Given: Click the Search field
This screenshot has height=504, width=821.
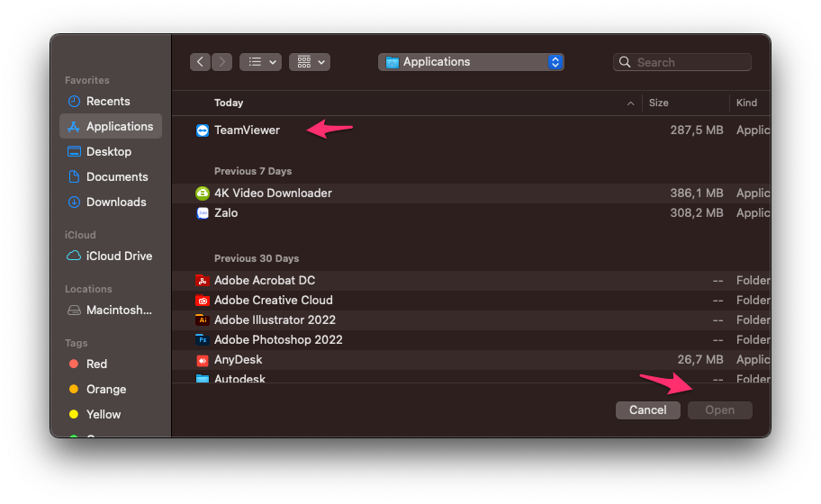Looking at the screenshot, I should pos(682,62).
